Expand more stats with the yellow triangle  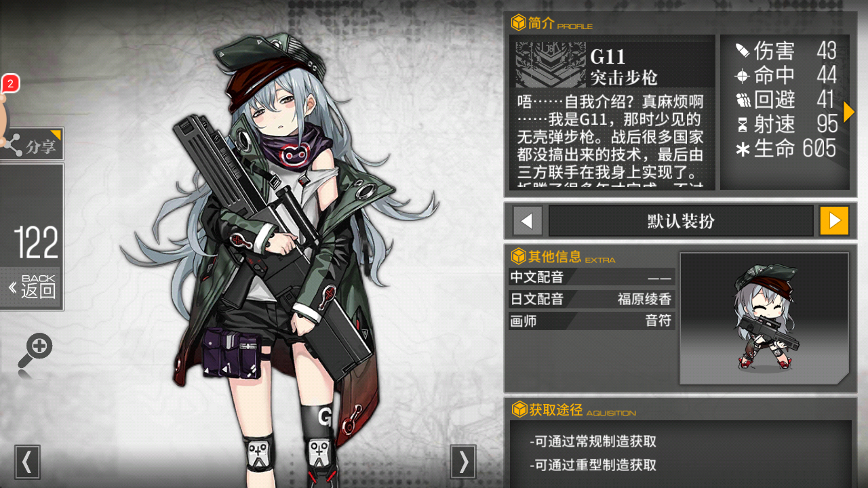[848, 112]
